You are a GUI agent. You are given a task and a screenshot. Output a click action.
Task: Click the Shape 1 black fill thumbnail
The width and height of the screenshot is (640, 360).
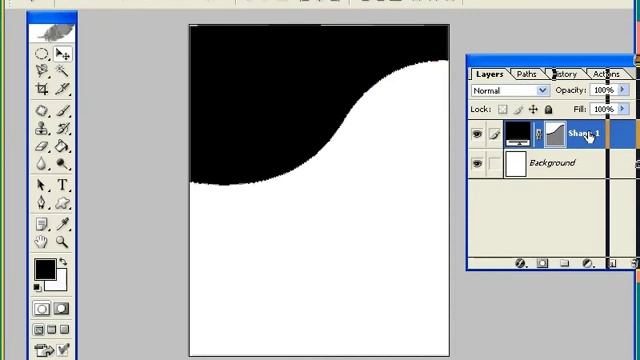[x=518, y=134]
